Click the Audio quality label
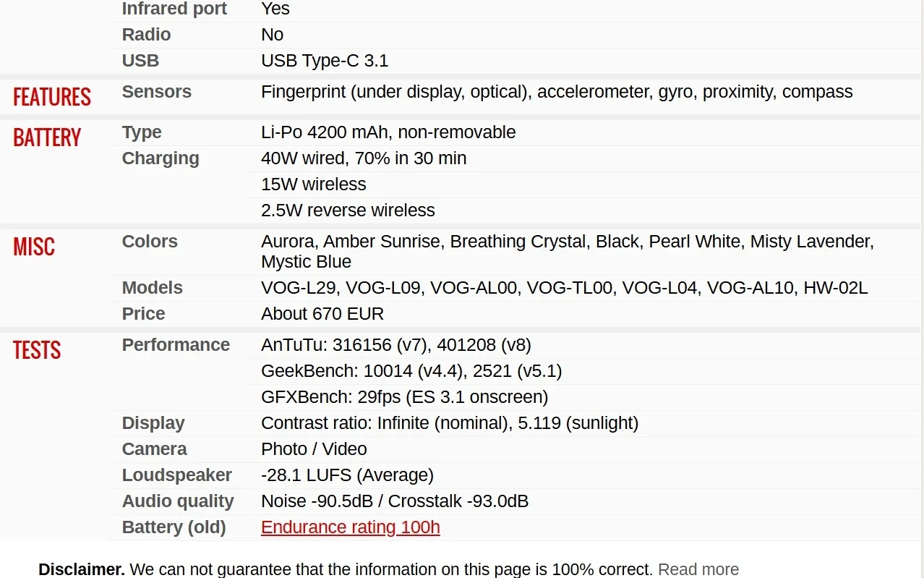 point(178,501)
